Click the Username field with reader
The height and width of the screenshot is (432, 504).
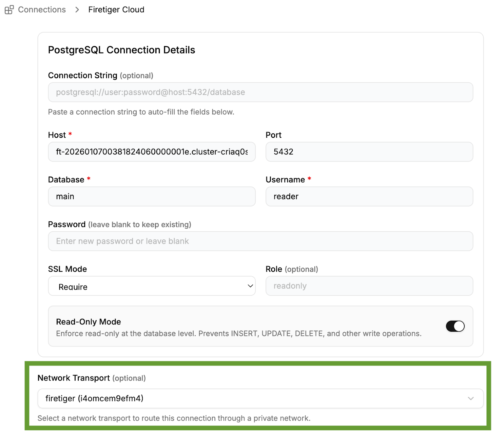pos(369,196)
